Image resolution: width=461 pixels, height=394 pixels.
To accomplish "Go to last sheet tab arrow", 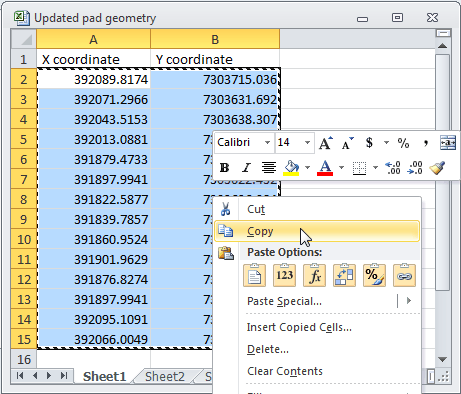I will click(64, 376).
